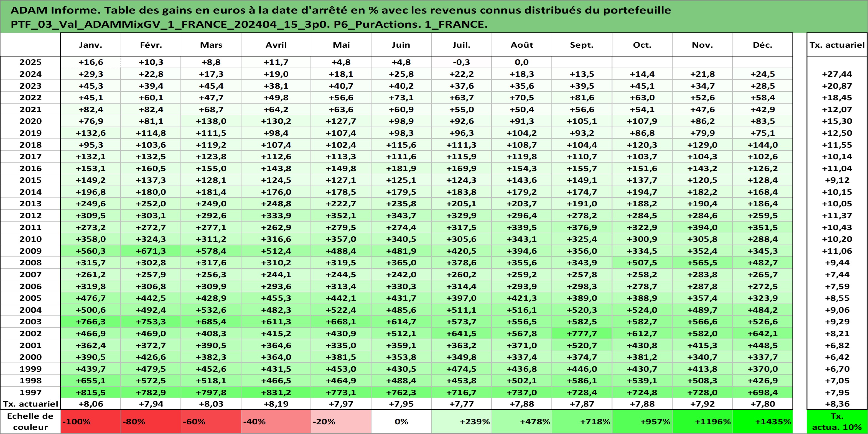Click the '+1435%' bright green swatch
This screenshot has height=434, width=868.
coord(763,422)
